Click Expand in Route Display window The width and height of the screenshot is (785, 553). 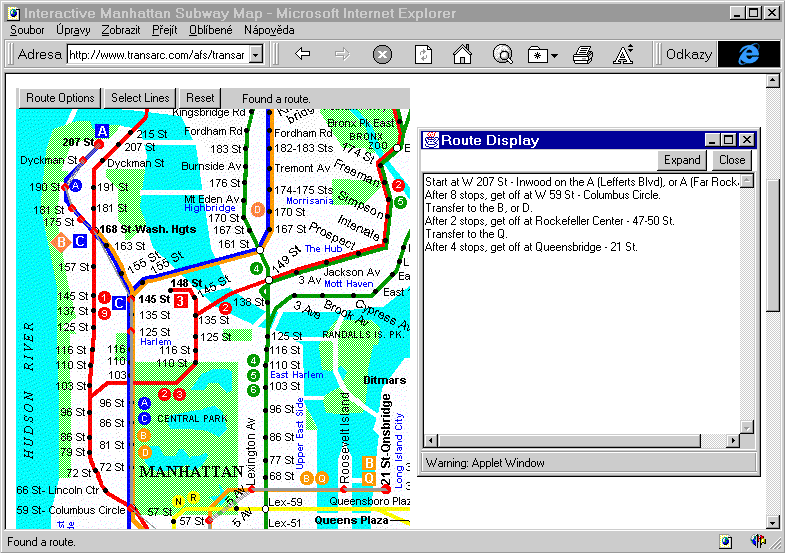[x=682, y=160]
